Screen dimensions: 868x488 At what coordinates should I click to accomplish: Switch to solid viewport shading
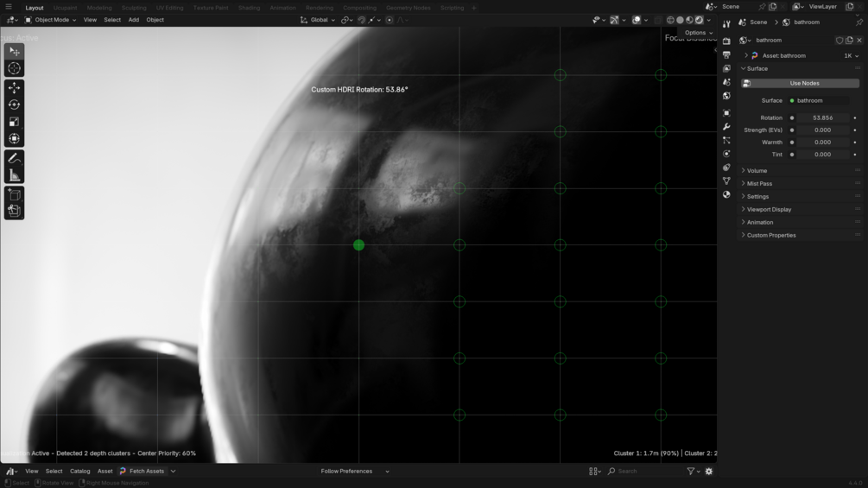coord(681,20)
